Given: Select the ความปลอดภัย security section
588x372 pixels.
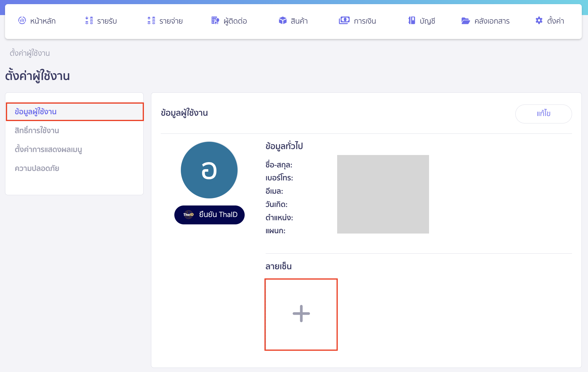Looking at the screenshot, I should [x=37, y=168].
